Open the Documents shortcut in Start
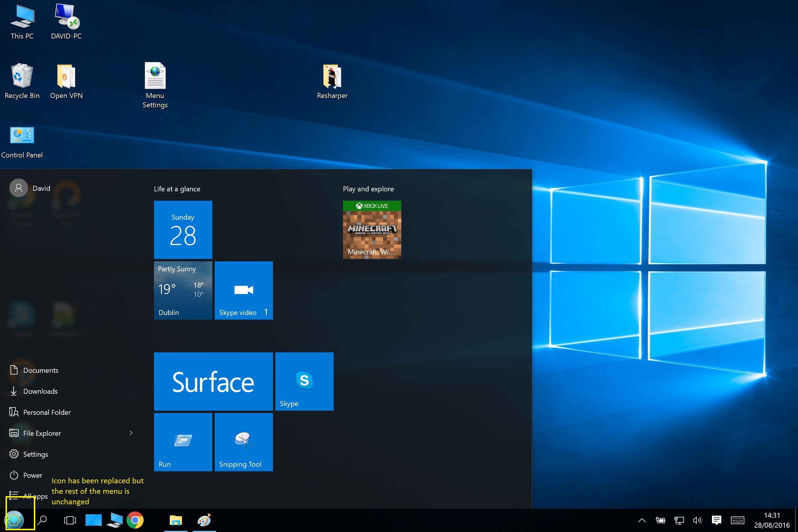Screen dimensions: 798x532 coord(40,370)
